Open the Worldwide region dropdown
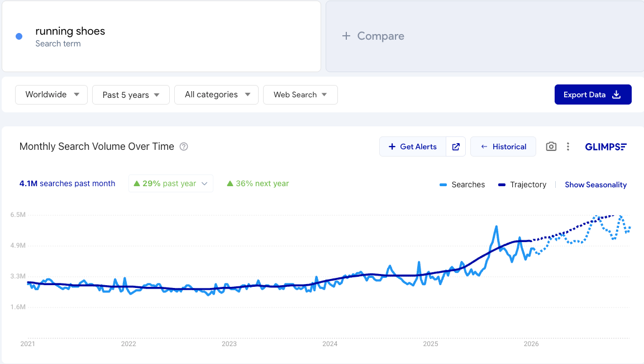The image size is (644, 364). [x=51, y=94]
